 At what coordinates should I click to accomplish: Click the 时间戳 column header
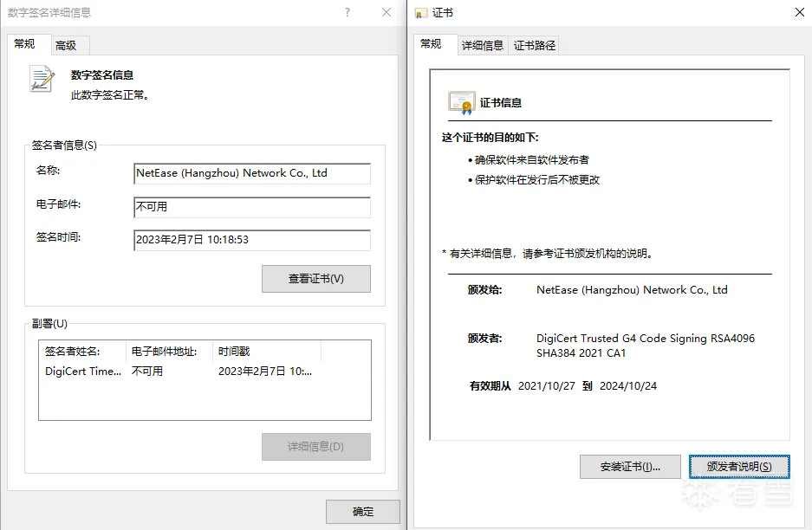(x=267, y=352)
